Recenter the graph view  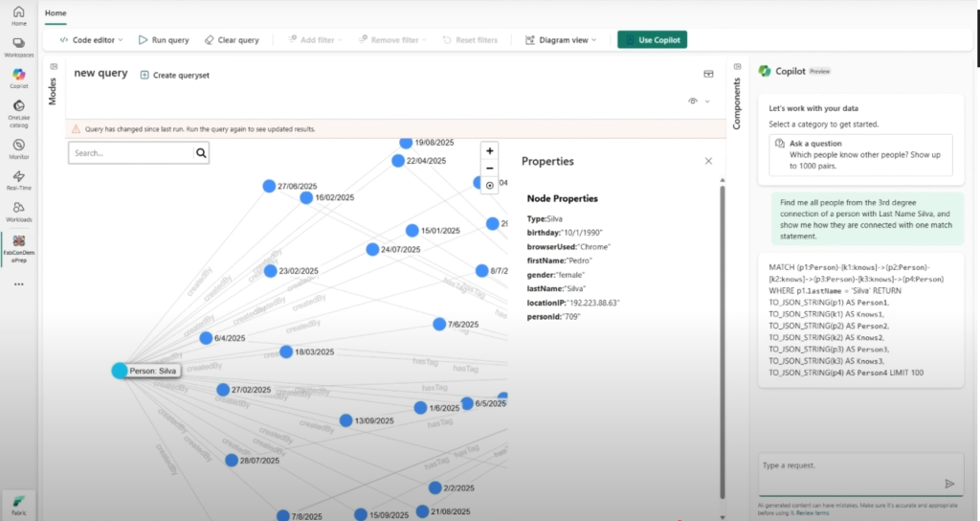(489, 185)
